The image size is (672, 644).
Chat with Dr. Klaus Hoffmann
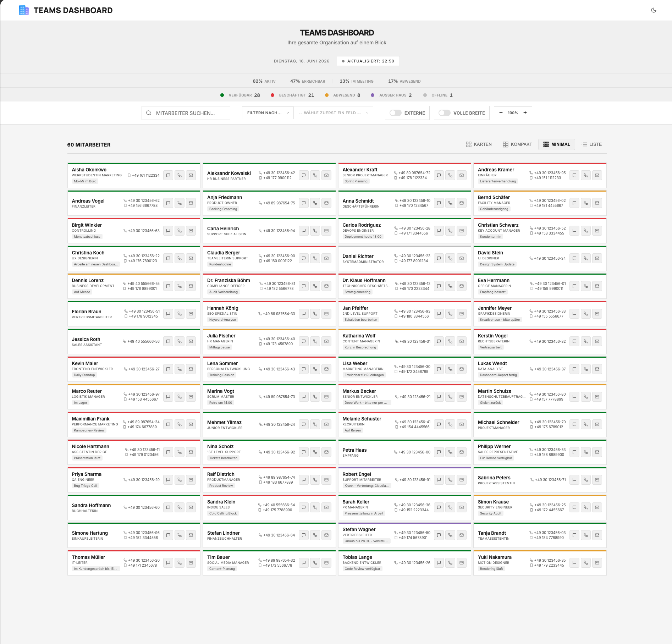(x=439, y=286)
